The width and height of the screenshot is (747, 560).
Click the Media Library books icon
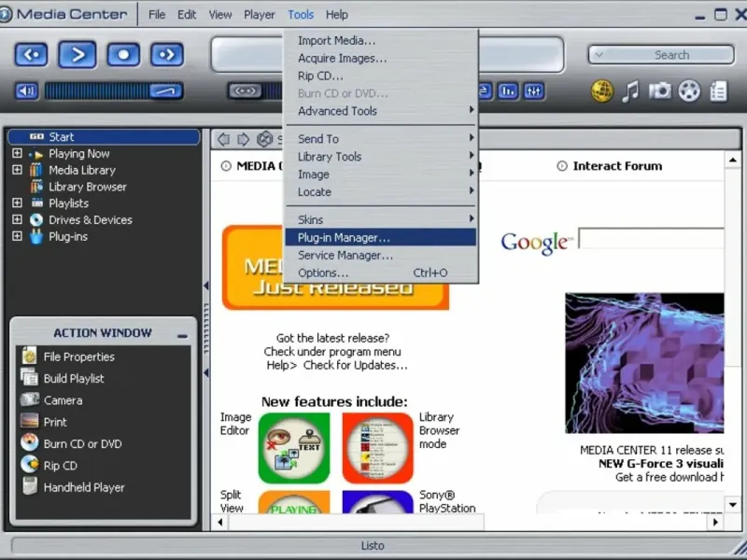coord(36,170)
